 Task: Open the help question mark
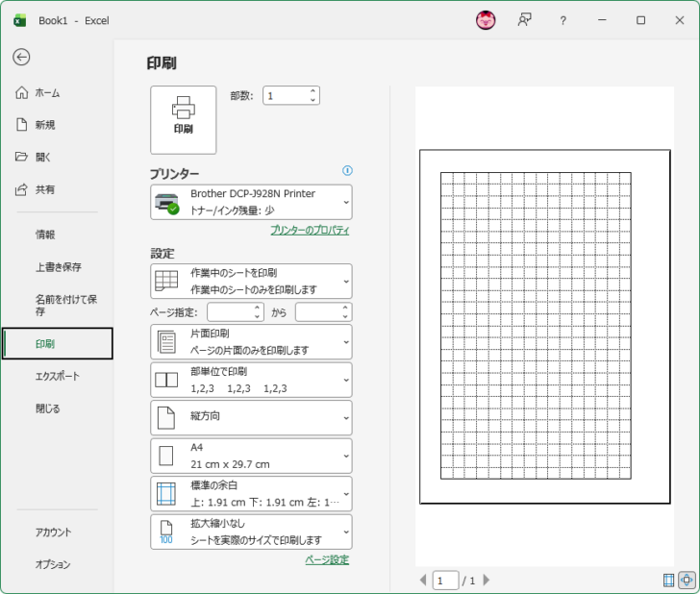click(562, 20)
